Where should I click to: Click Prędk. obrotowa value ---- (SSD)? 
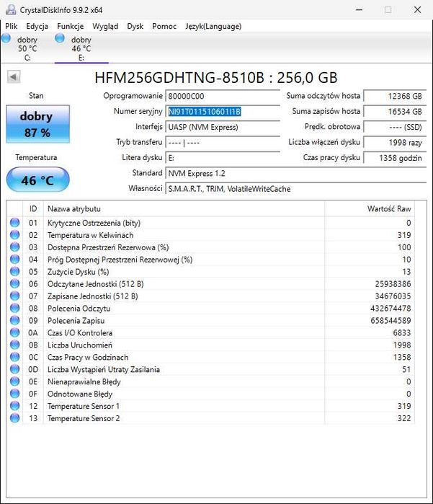click(395, 127)
